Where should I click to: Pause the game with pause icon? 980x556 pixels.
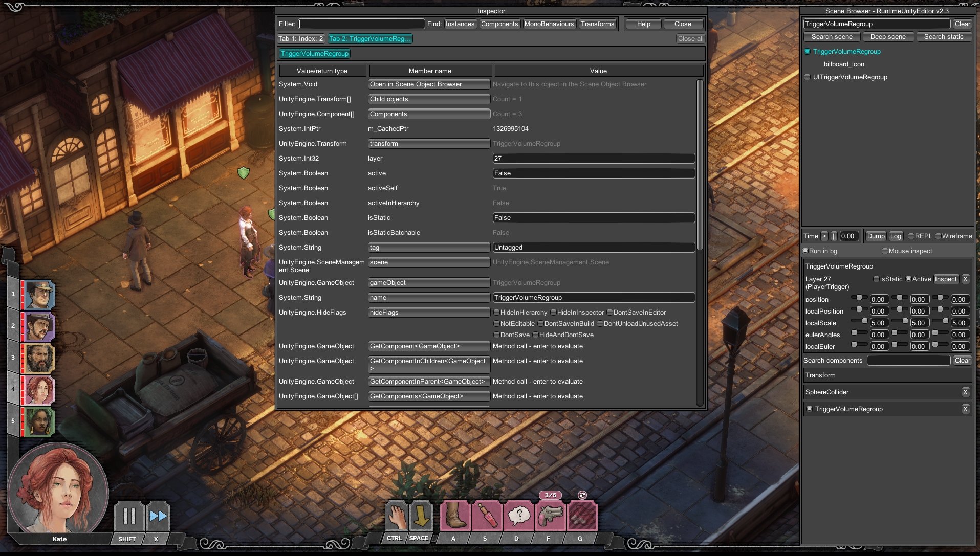click(129, 516)
